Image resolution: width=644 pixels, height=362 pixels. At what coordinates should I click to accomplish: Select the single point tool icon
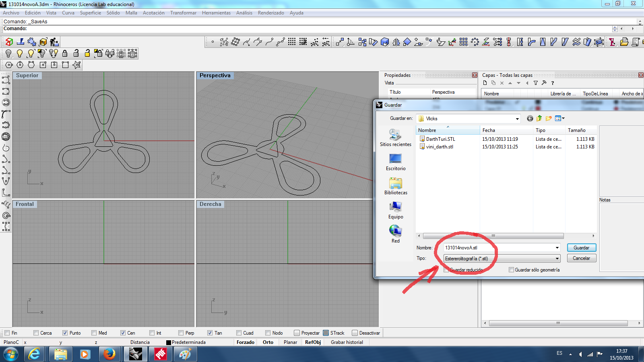point(213,42)
